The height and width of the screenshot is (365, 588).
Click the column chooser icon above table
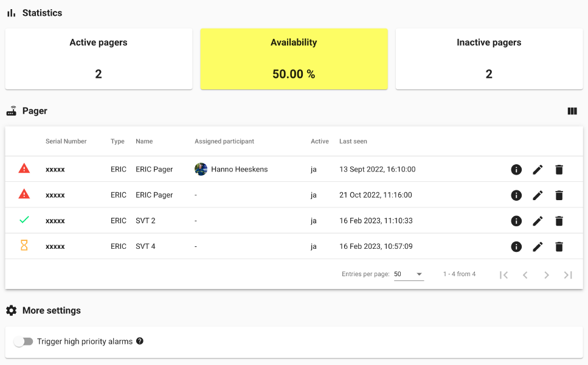(572, 111)
